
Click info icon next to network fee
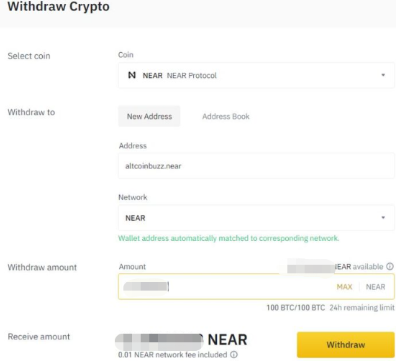click(234, 355)
